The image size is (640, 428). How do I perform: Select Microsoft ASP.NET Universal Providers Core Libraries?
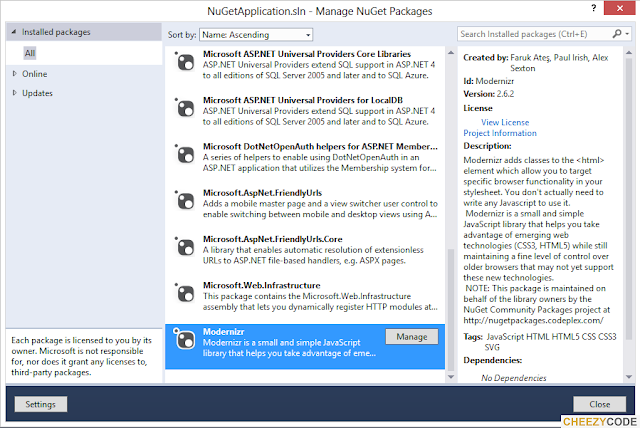[x=307, y=54]
